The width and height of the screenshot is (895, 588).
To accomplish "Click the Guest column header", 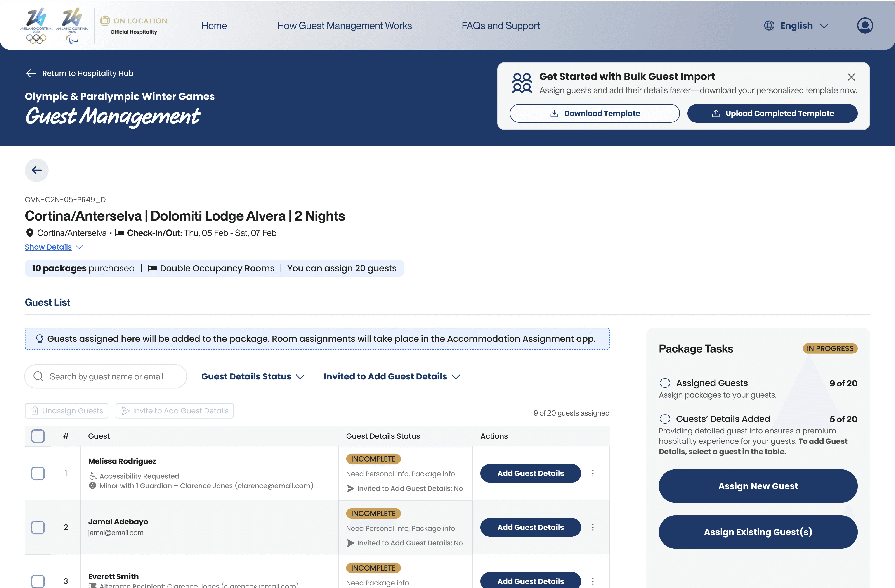I will click(99, 436).
